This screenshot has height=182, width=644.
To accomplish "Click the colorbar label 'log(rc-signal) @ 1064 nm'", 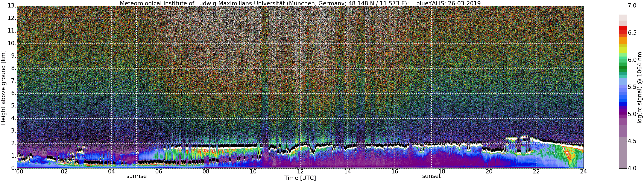I will (639, 87).
